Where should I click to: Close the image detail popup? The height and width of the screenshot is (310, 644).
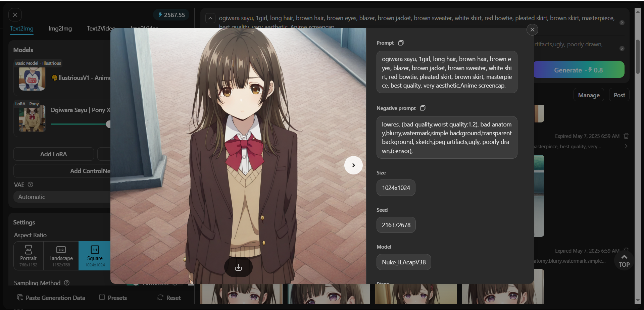532,30
